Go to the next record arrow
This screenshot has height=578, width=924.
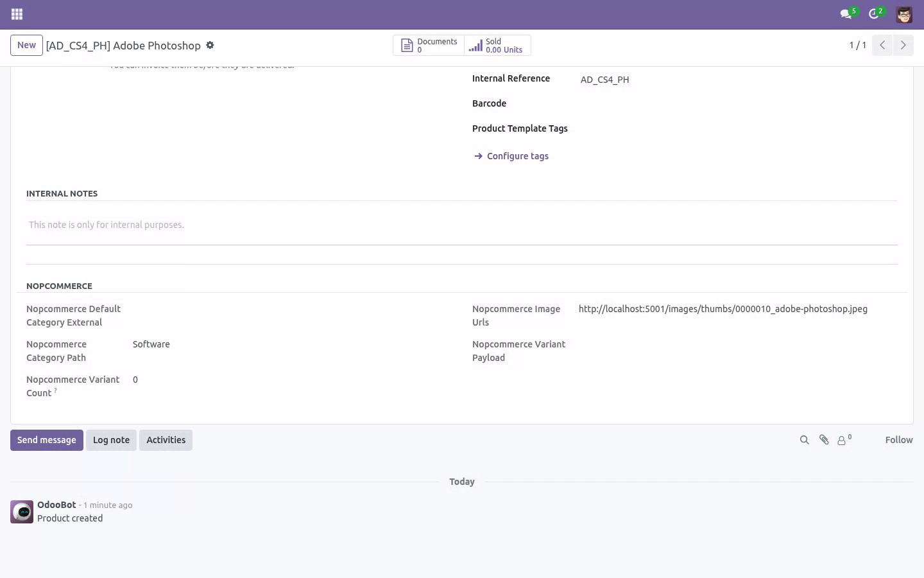click(903, 45)
